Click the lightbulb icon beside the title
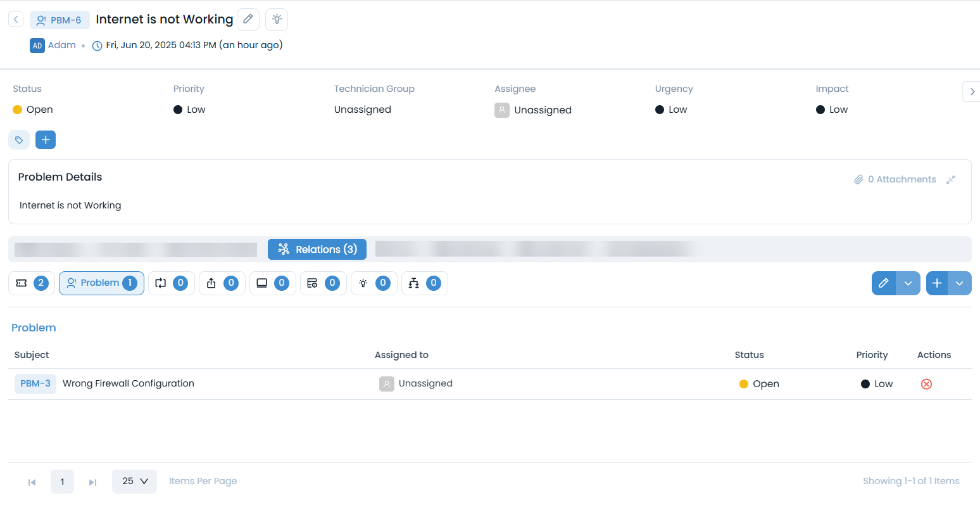Image resolution: width=980 pixels, height=505 pixels. 276,20
